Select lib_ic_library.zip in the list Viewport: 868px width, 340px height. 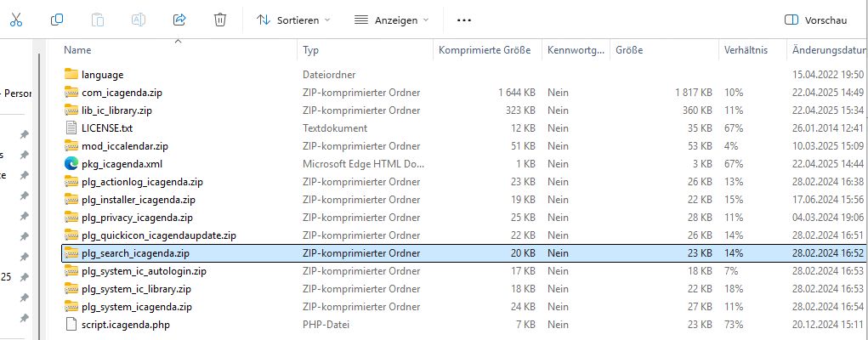point(116,110)
